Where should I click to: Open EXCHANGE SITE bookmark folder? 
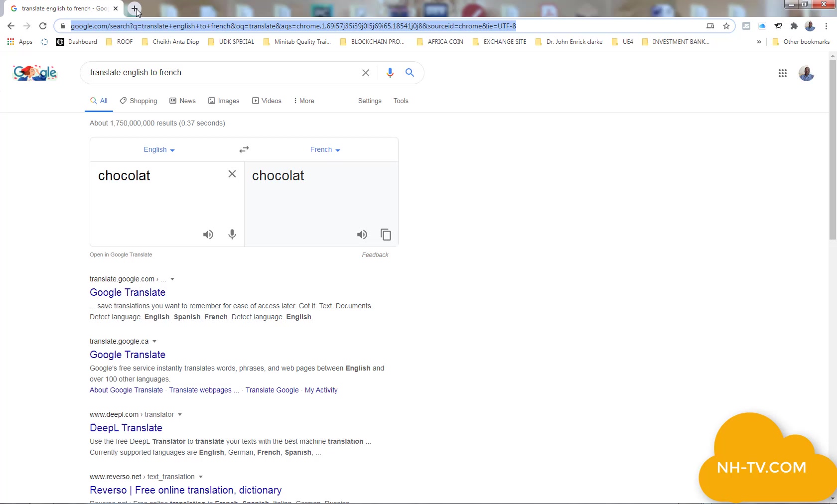pos(499,42)
